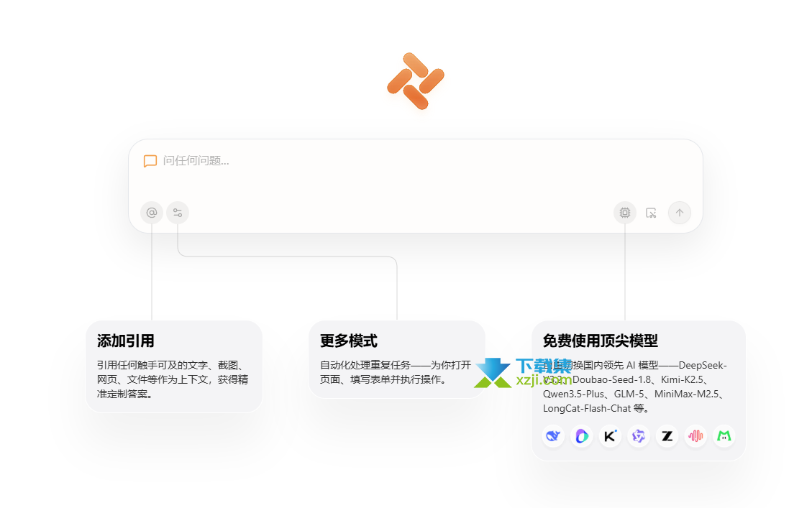Click the 免费使用顶尖模型 card heading
Screen dimensions: 812x508
click(x=601, y=341)
